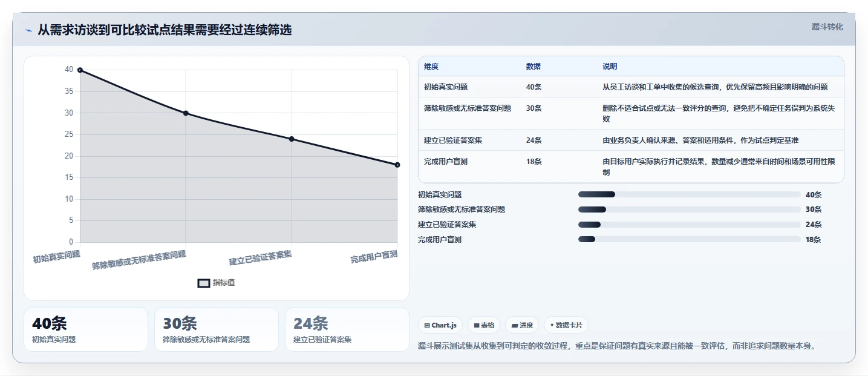Click description starting 由业务负责人确认来源

700,140
